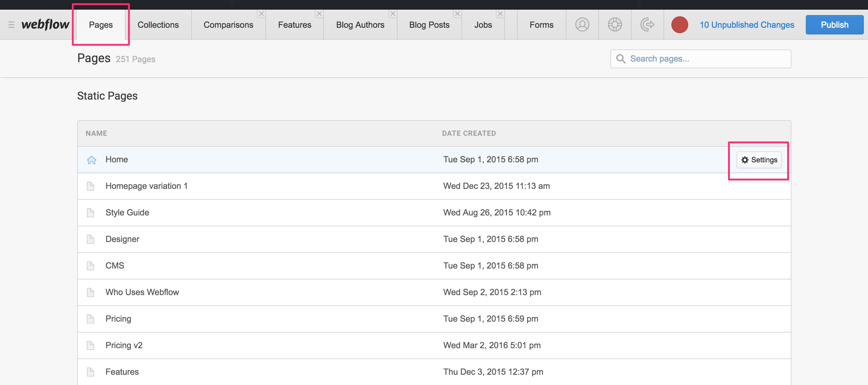The image size is (868, 385).
Task: Close the Blog Posts tab
Action: point(457,14)
